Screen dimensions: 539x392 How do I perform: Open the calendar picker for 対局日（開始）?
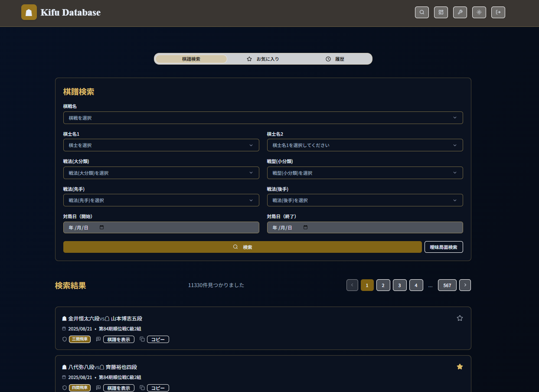click(x=102, y=228)
